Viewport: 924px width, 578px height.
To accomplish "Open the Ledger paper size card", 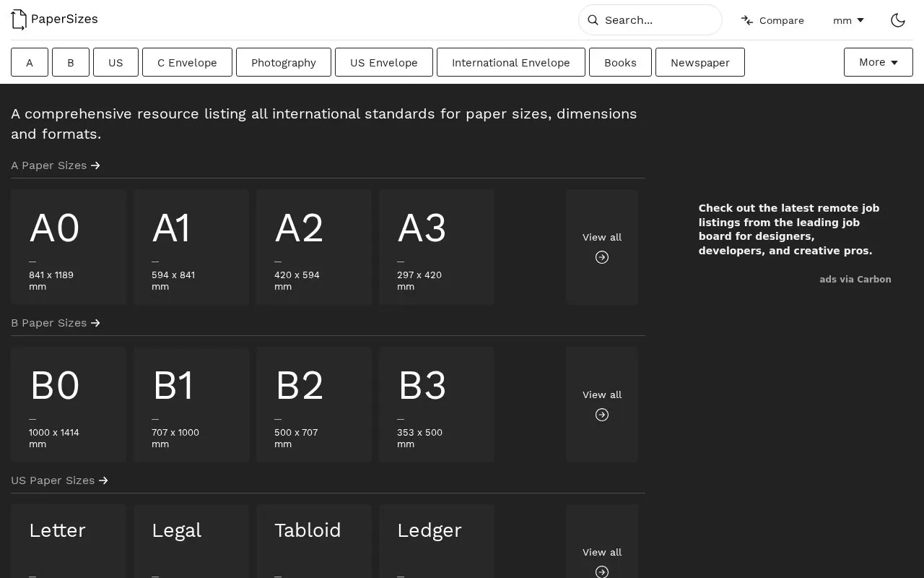I will tap(437, 541).
